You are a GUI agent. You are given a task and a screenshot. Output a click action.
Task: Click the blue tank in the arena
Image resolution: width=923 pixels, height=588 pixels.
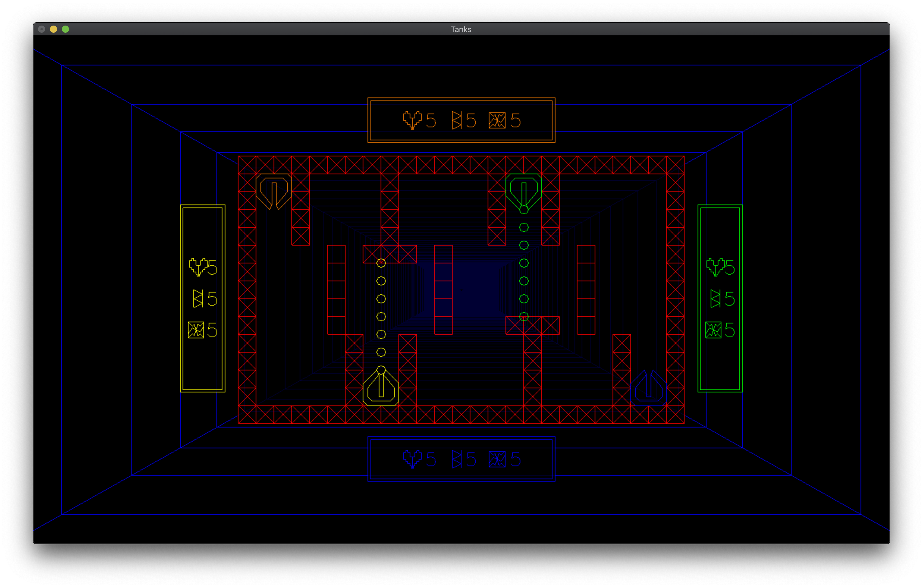coord(649,388)
